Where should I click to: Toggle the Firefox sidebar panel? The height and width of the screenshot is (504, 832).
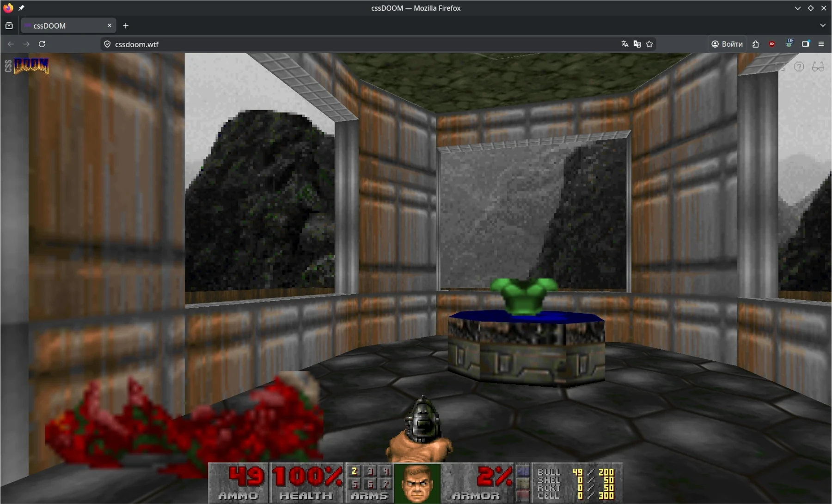click(x=805, y=44)
